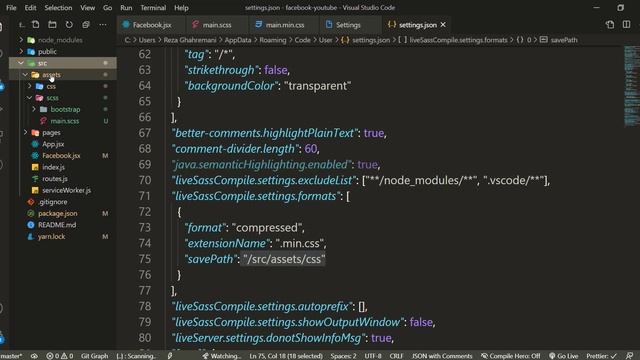Click the AppData breadcrumb segment
Screen dimensions: 640x360
click(238, 40)
